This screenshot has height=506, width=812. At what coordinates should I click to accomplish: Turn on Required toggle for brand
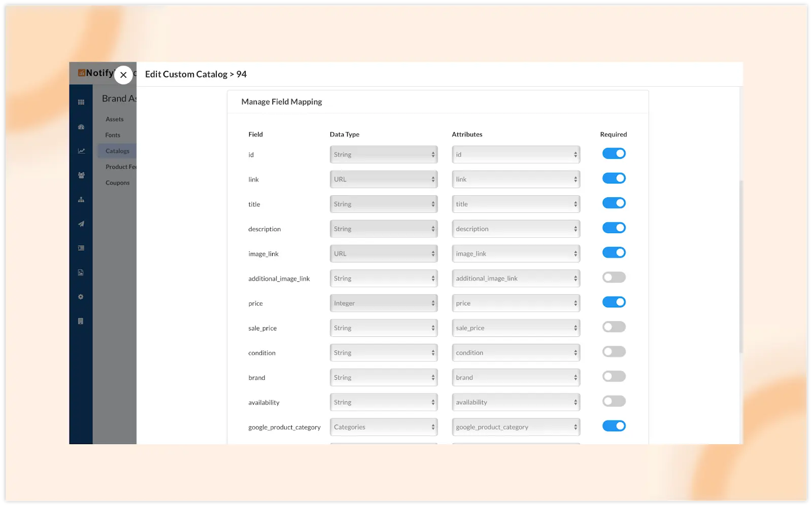point(614,377)
